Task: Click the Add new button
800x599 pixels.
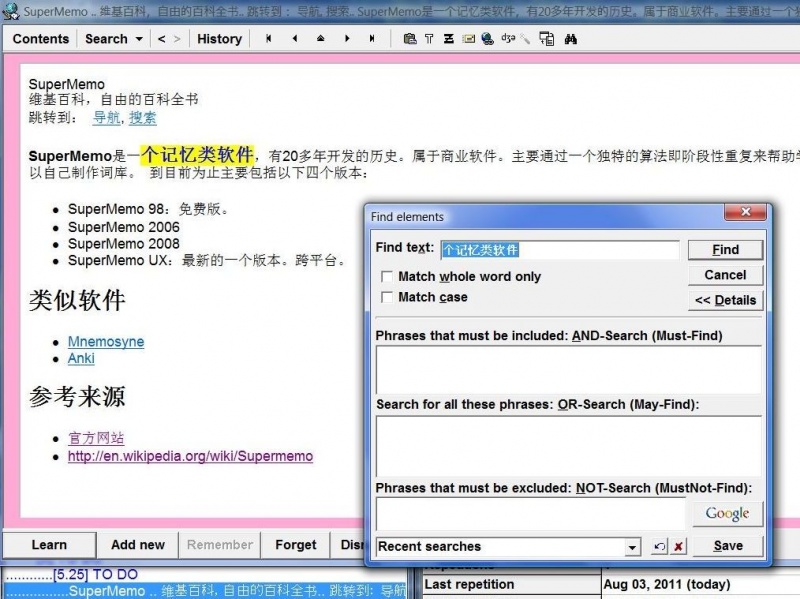Action: point(138,545)
